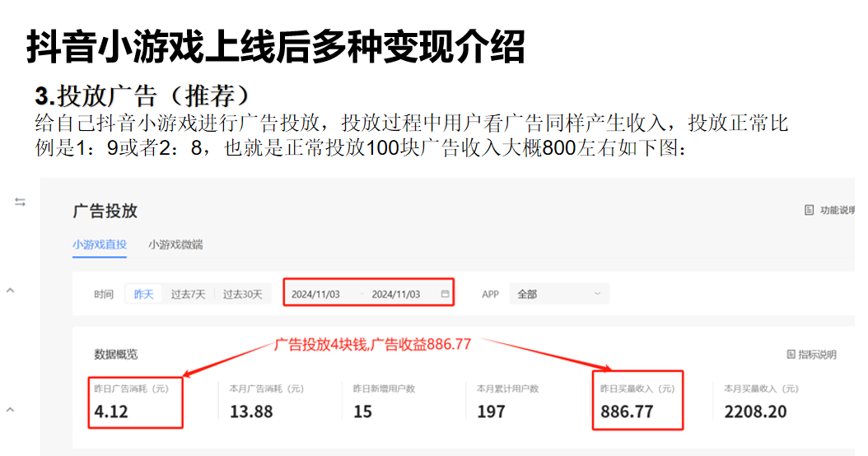Select 过去30天 time filter
The image size is (868, 456).
coord(242,294)
